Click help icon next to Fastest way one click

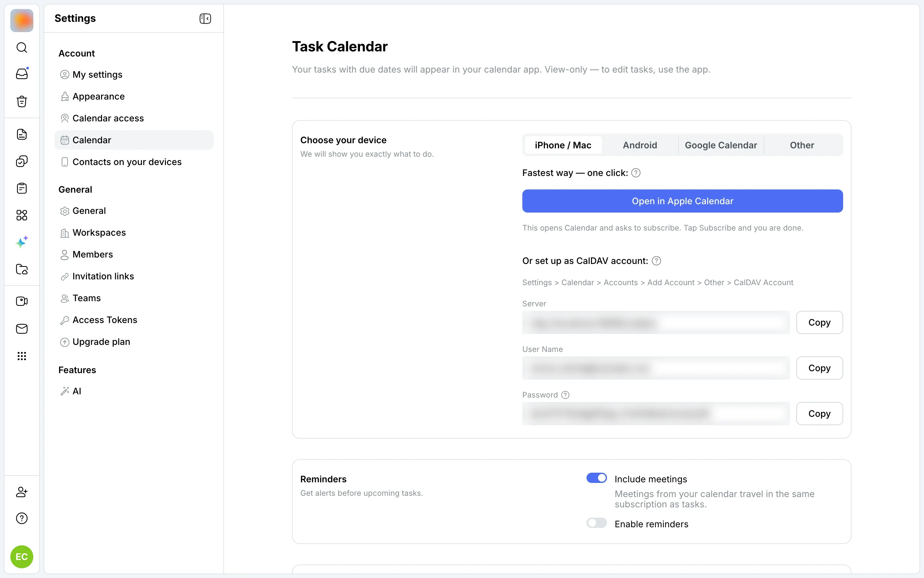coord(636,173)
